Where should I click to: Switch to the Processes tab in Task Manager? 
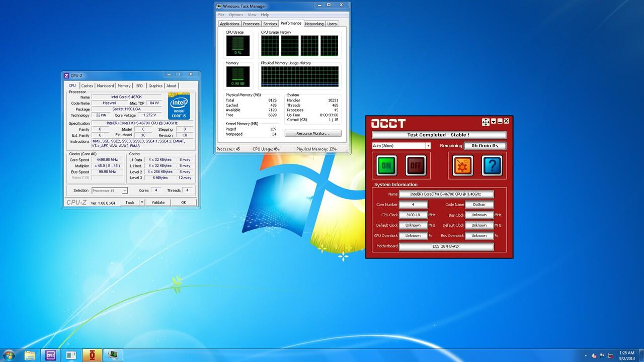[251, 24]
